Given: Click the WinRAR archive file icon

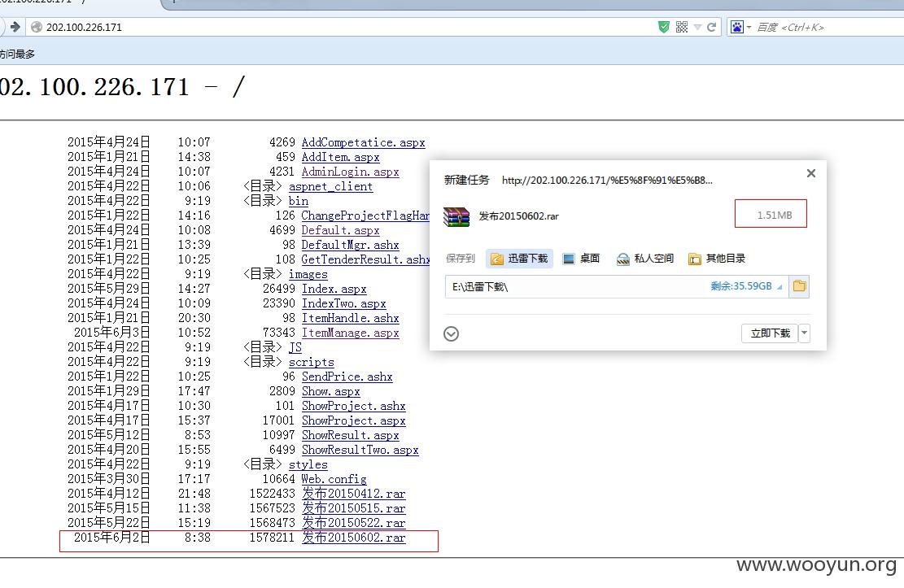Looking at the screenshot, I should (x=456, y=216).
